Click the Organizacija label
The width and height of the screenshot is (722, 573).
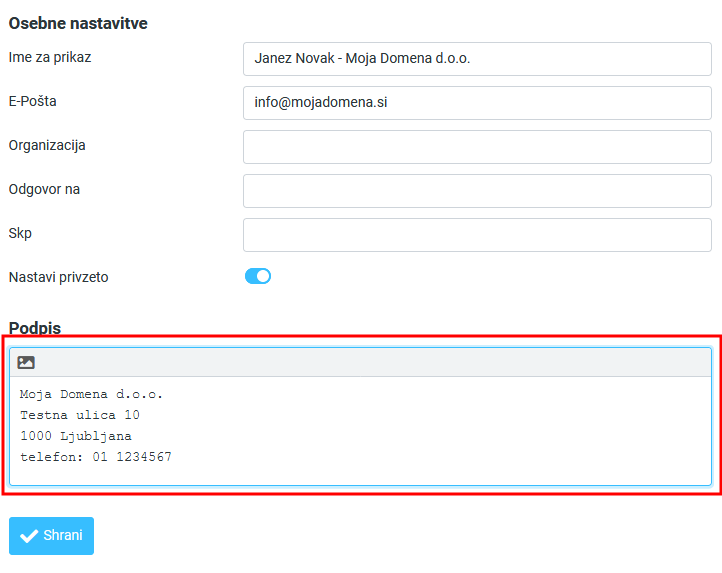pyautogui.click(x=47, y=145)
